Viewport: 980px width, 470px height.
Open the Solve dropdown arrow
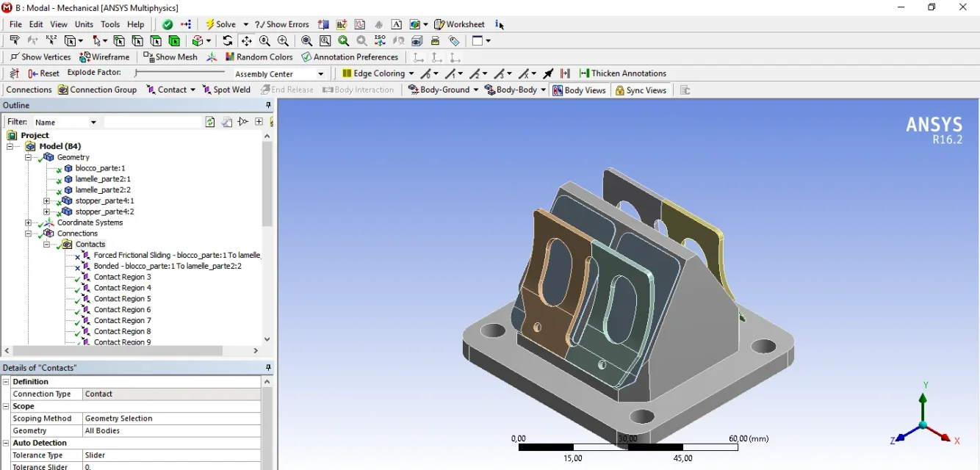pos(245,24)
